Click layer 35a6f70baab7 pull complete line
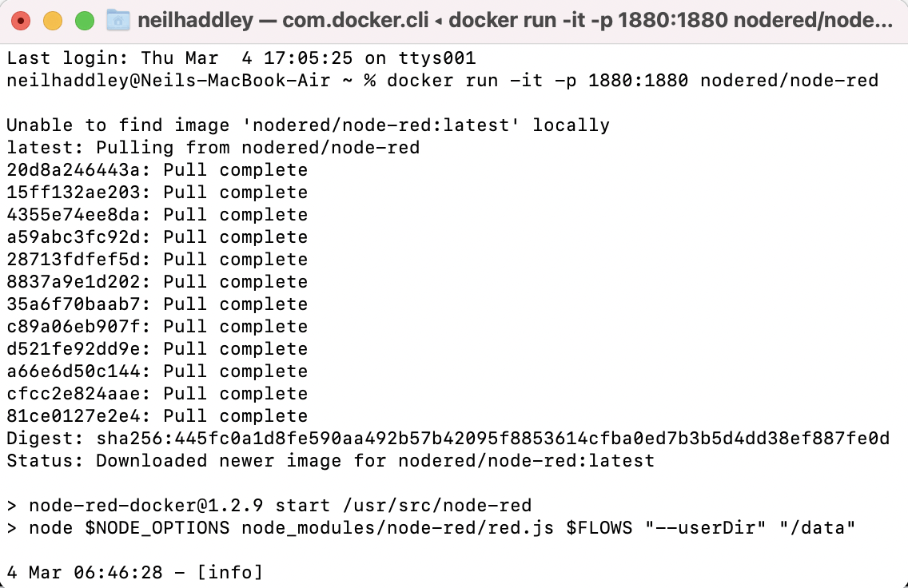Viewport: 908px width, 588px height. tap(157, 304)
